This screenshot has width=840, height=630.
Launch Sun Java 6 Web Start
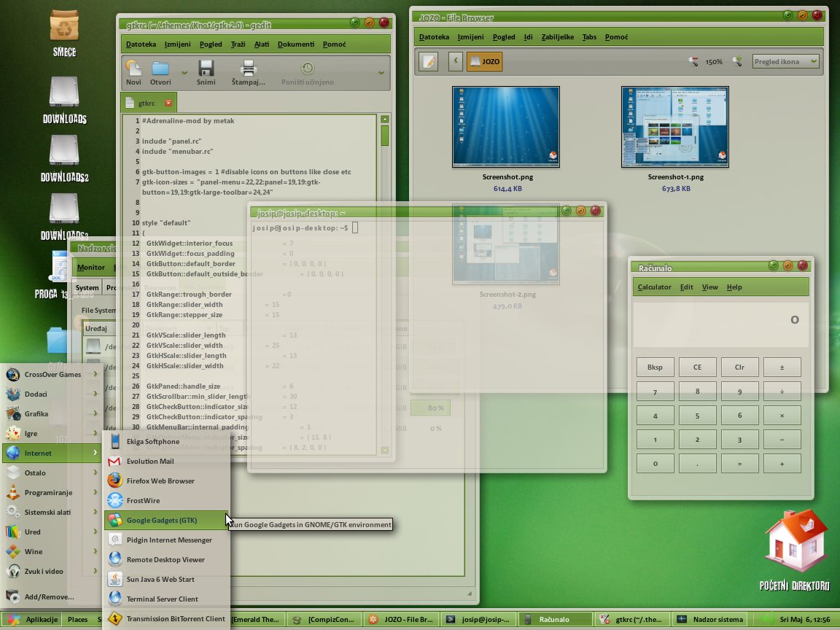166,579
